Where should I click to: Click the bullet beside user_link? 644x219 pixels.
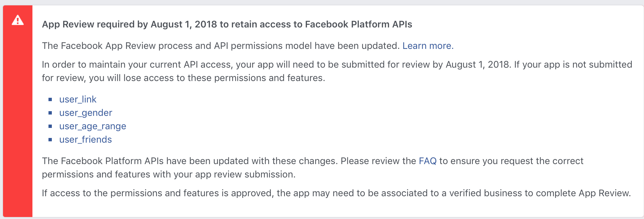pos(50,99)
